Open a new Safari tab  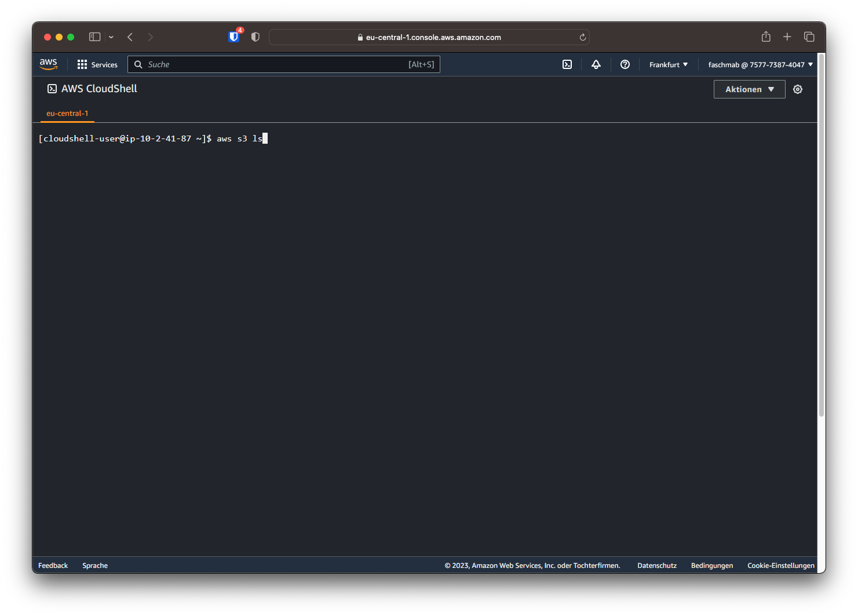(x=787, y=37)
